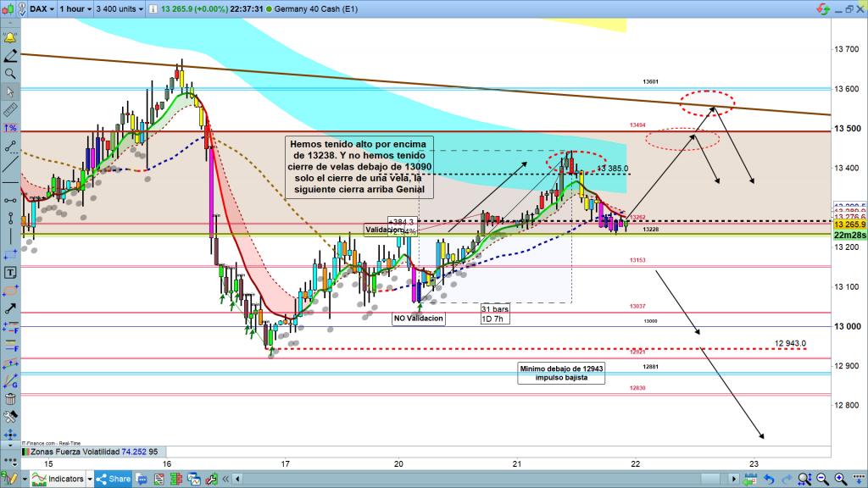868x488 pixels.
Task: Open the Indicators menu
Action: [60, 480]
